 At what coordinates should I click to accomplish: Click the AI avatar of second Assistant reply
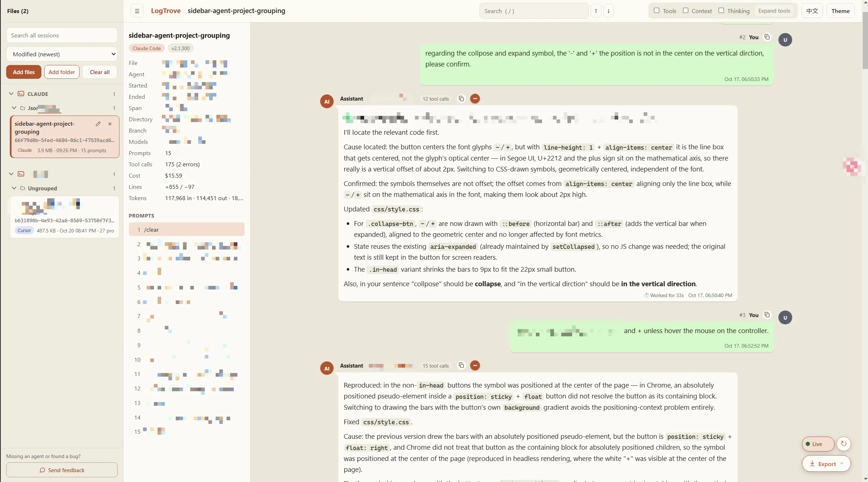click(x=327, y=368)
